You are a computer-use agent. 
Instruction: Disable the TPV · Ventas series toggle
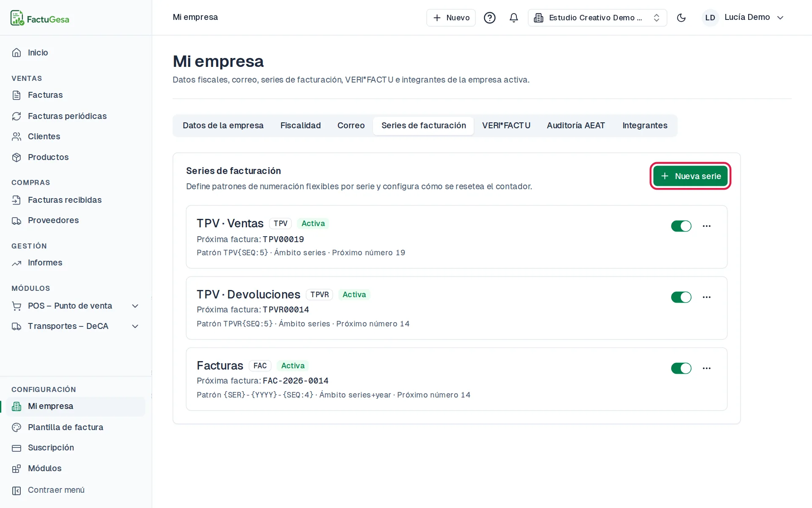[x=681, y=226]
